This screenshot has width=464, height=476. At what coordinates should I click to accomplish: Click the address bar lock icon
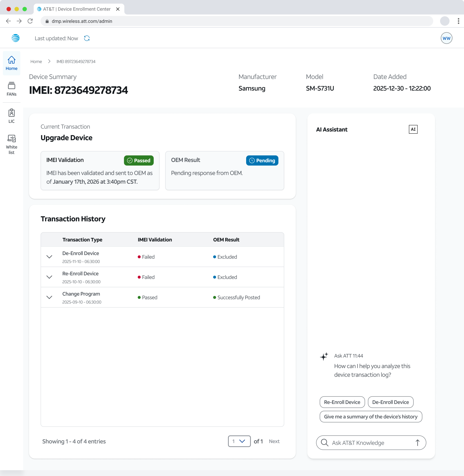tap(47, 21)
